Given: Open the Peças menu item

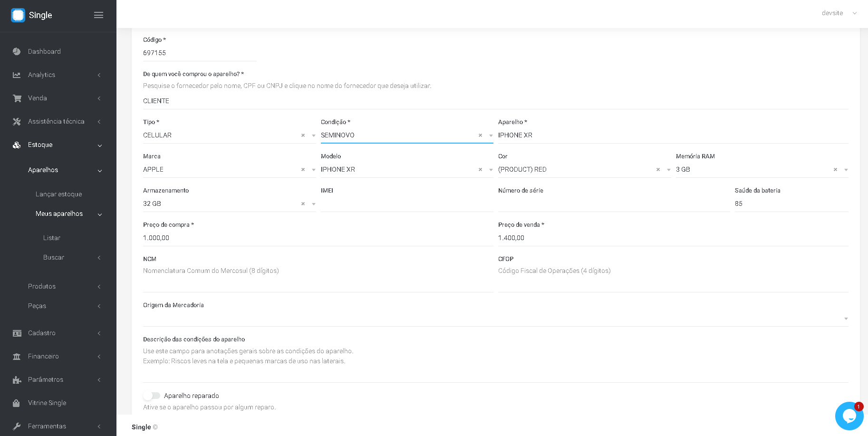Looking at the screenshot, I should 37,306.
